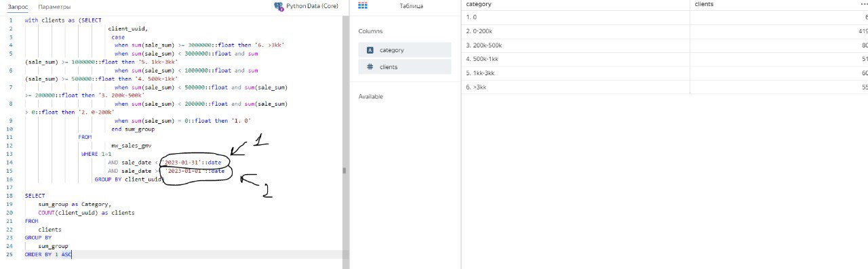Switch to the Параметры tab
This screenshot has height=269, width=868.
click(x=54, y=6)
